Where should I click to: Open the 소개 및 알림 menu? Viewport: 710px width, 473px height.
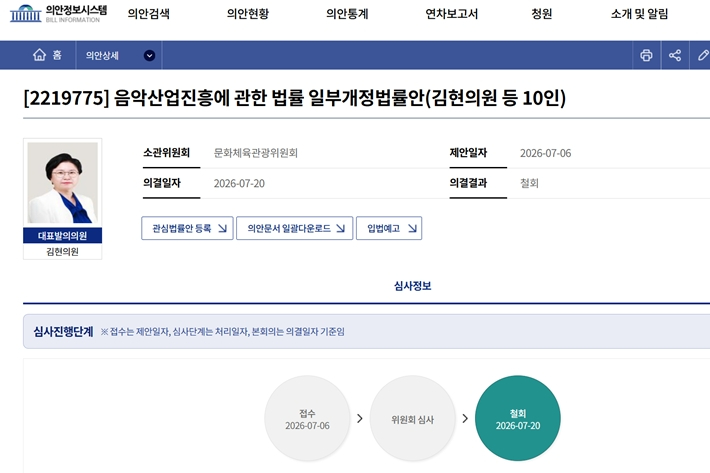click(639, 14)
